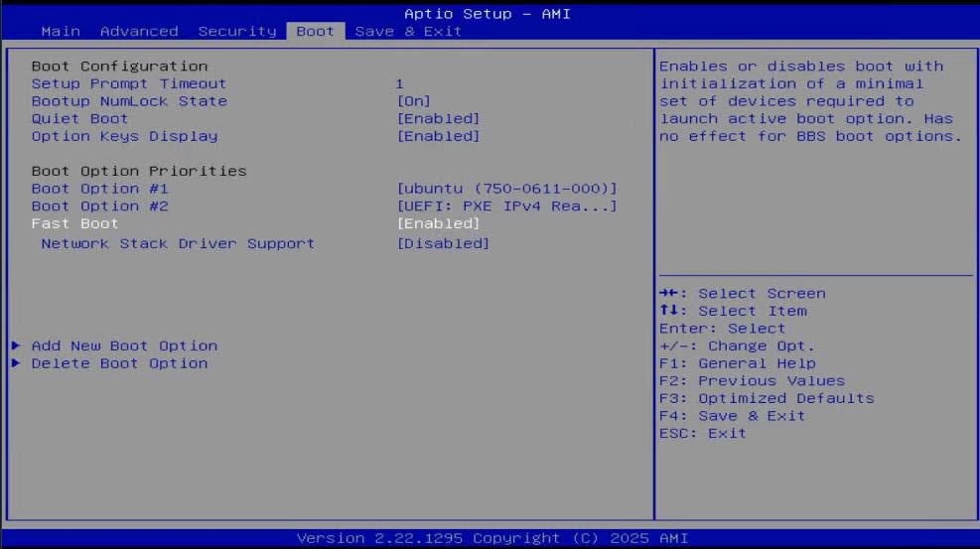Click the F3: Optimized Defaults hint
Viewport: 980px width, 549px height.
pyautogui.click(x=767, y=398)
